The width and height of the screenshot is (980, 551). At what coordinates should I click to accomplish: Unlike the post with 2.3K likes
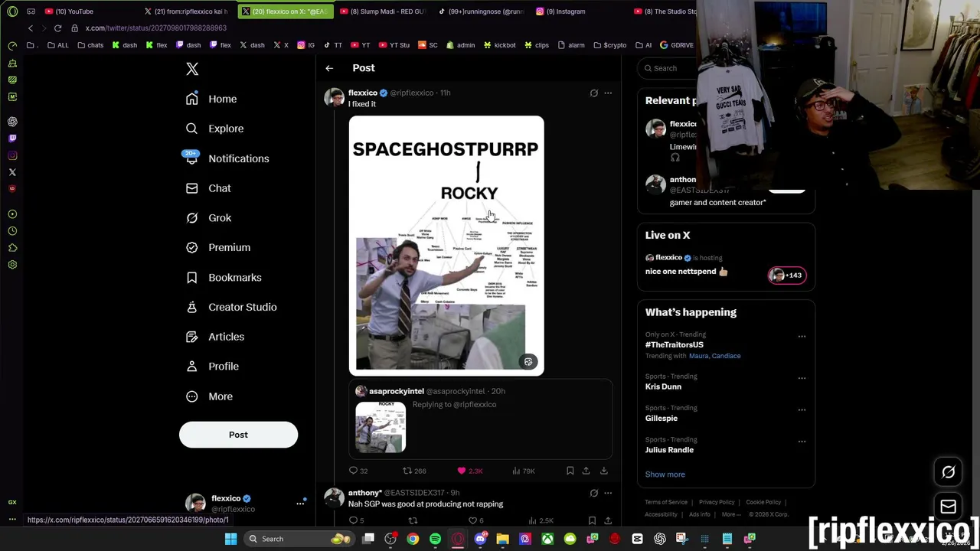pyautogui.click(x=469, y=471)
